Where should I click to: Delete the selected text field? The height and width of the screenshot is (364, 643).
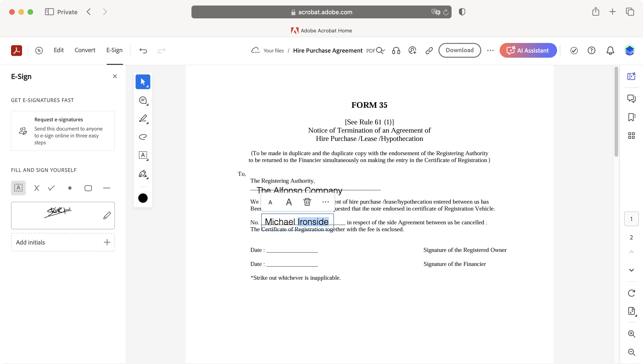307,202
